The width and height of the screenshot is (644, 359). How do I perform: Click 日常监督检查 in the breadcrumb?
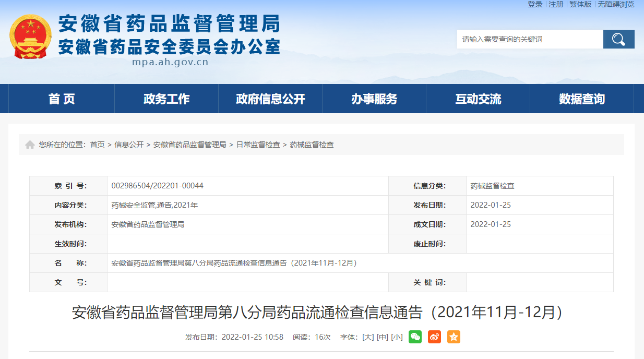point(258,145)
